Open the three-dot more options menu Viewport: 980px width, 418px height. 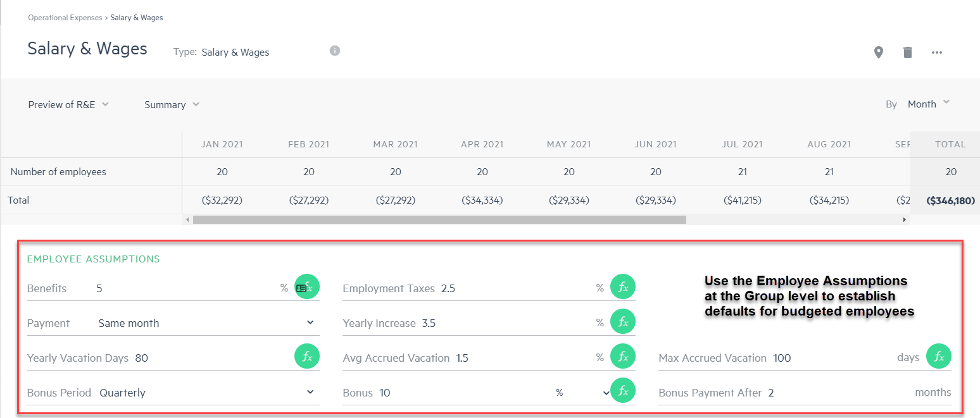(x=937, y=52)
